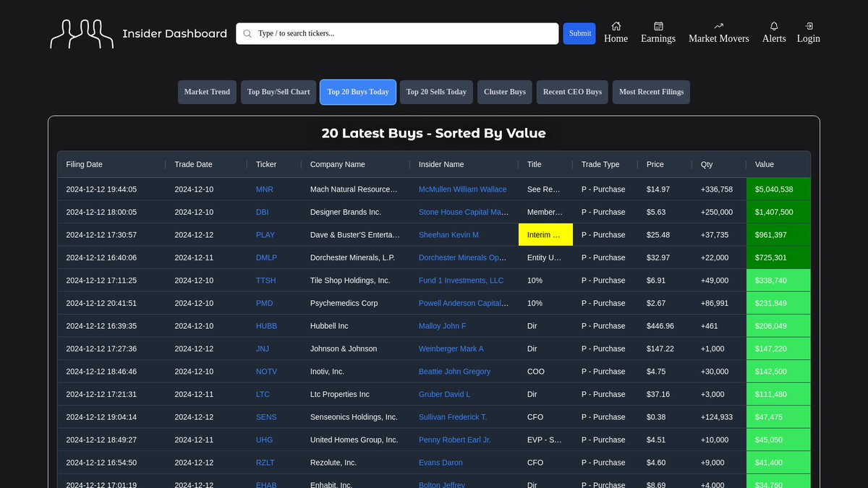Open the PLAY ticker link
The image size is (868, 488).
pyautogui.click(x=265, y=235)
